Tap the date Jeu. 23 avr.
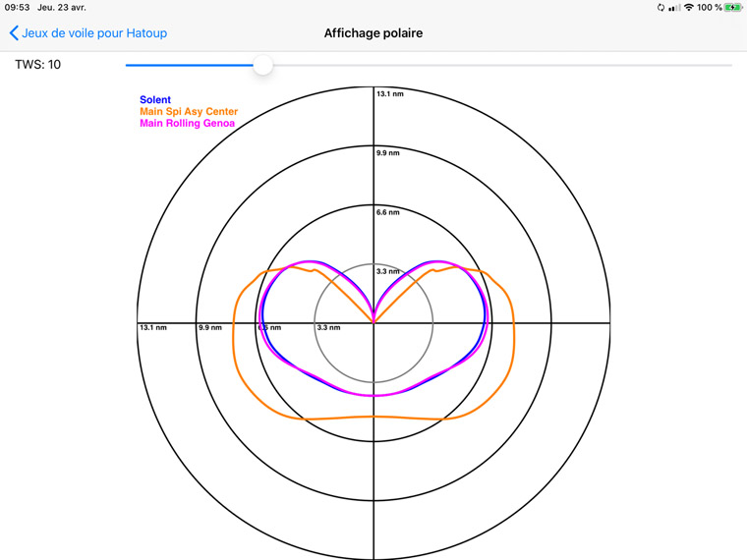Viewport: 747px width, 560px height. pos(62,7)
